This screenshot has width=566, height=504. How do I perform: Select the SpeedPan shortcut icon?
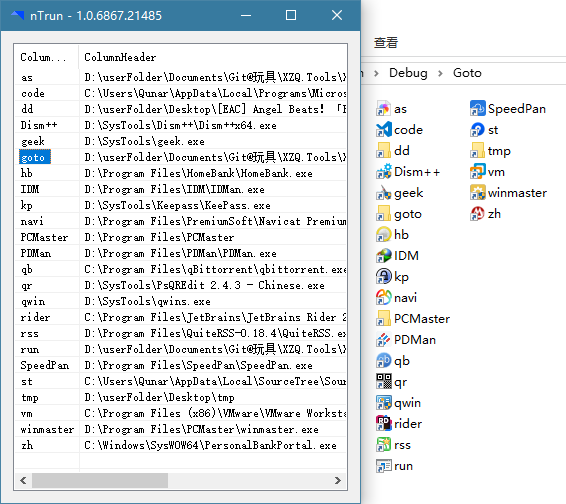(x=478, y=109)
